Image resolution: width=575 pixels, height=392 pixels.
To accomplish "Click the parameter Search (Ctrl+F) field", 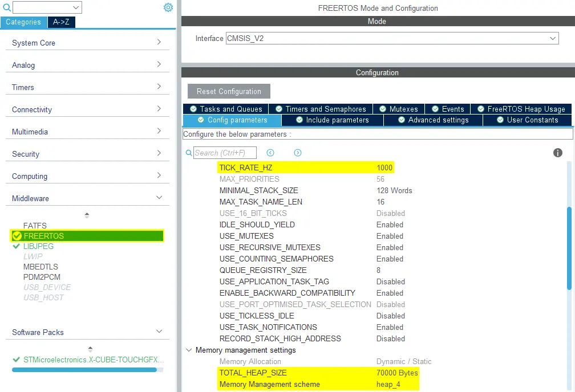I will pyautogui.click(x=225, y=153).
